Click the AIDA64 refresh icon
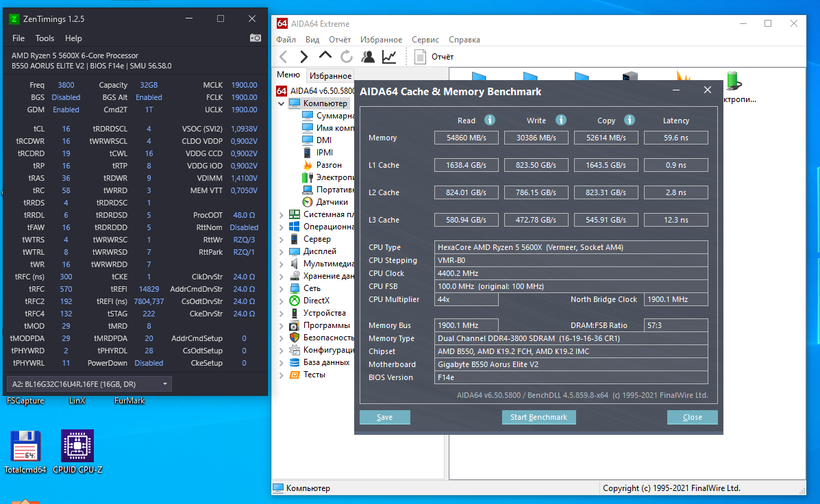This screenshot has width=820, height=504. [x=346, y=56]
